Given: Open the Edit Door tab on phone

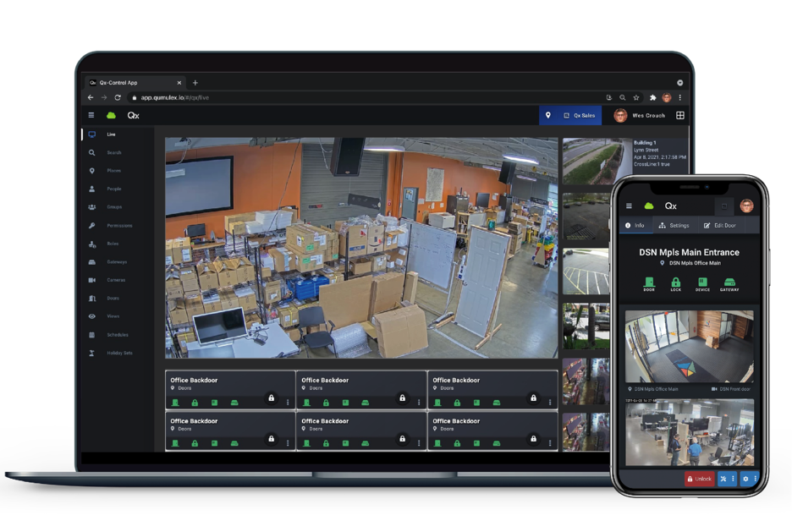Looking at the screenshot, I should (719, 225).
